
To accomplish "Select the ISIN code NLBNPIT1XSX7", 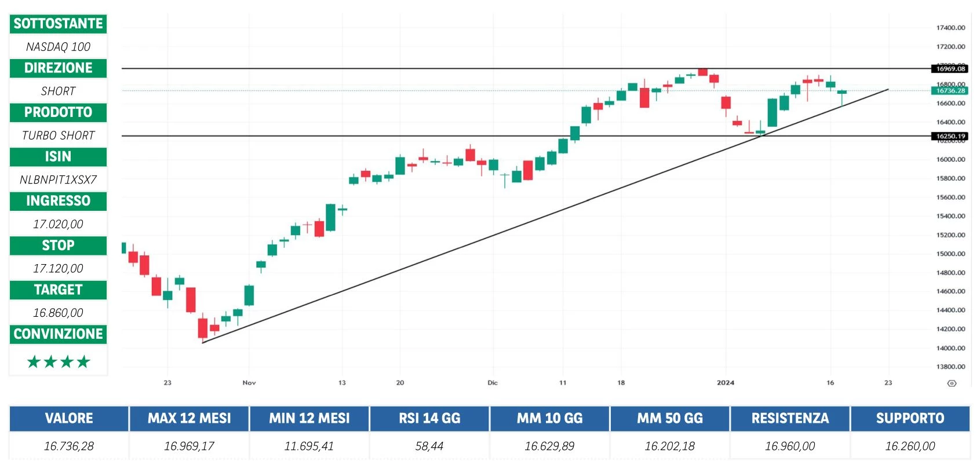I will (59, 180).
